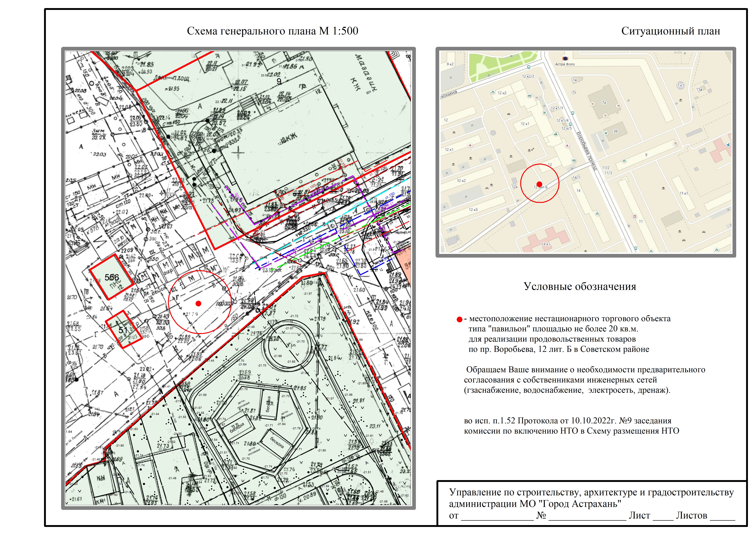This screenshot has height=535, width=756.
Task: Click the pink house icon near building 11
Action: (x=635, y=216)
